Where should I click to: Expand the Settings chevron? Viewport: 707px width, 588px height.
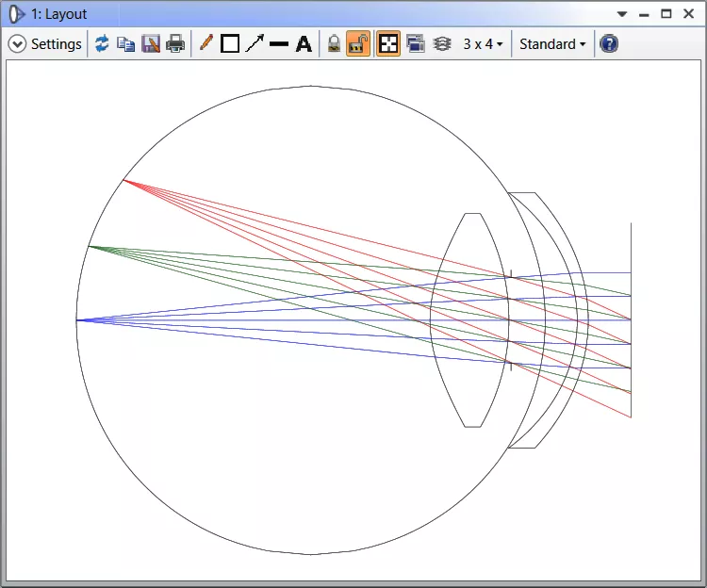tap(17, 44)
